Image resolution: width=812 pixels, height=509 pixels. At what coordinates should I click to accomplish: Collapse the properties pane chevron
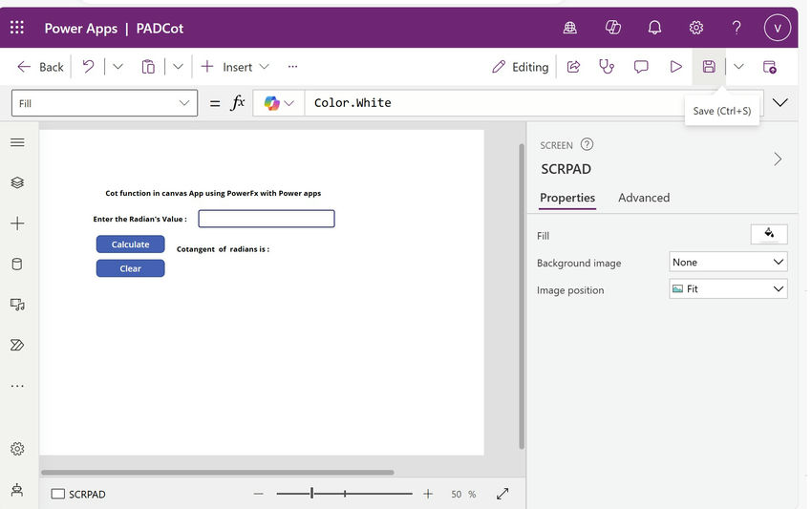[778, 159]
